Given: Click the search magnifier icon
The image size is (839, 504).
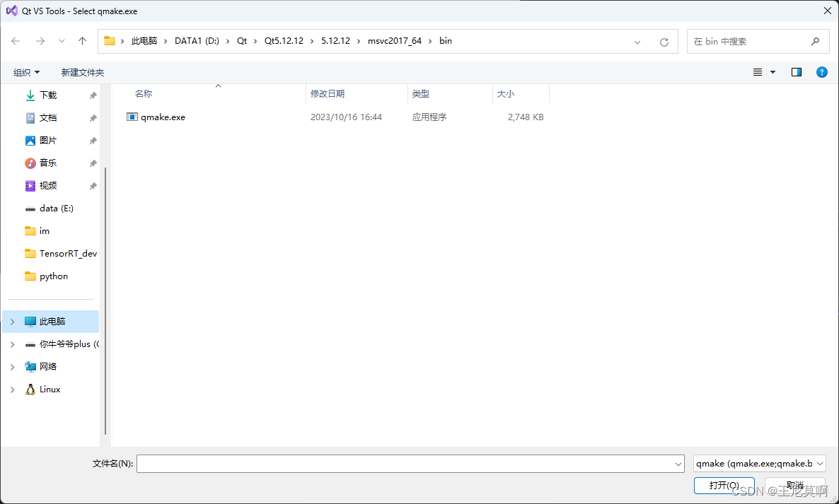Looking at the screenshot, I should coord(816,41).
